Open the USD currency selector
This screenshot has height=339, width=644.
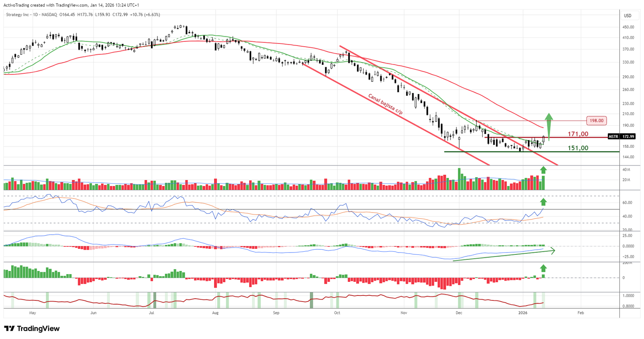[627, 16]
